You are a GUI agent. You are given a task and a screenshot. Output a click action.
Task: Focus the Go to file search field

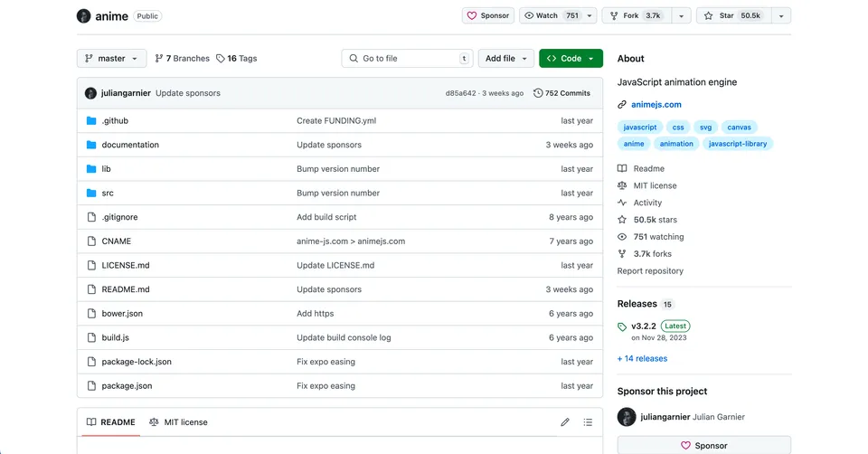[407, 59]
